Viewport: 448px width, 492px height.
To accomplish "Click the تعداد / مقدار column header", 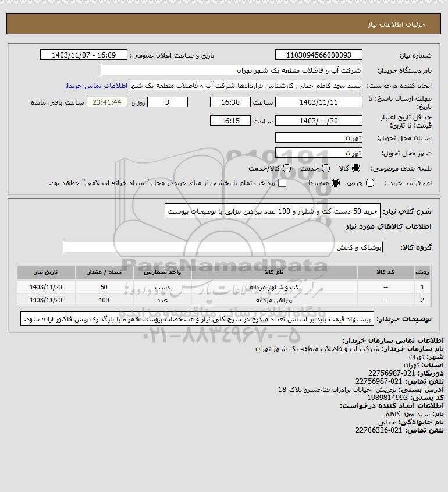I will pyautogui.click(x=104, y=272).
